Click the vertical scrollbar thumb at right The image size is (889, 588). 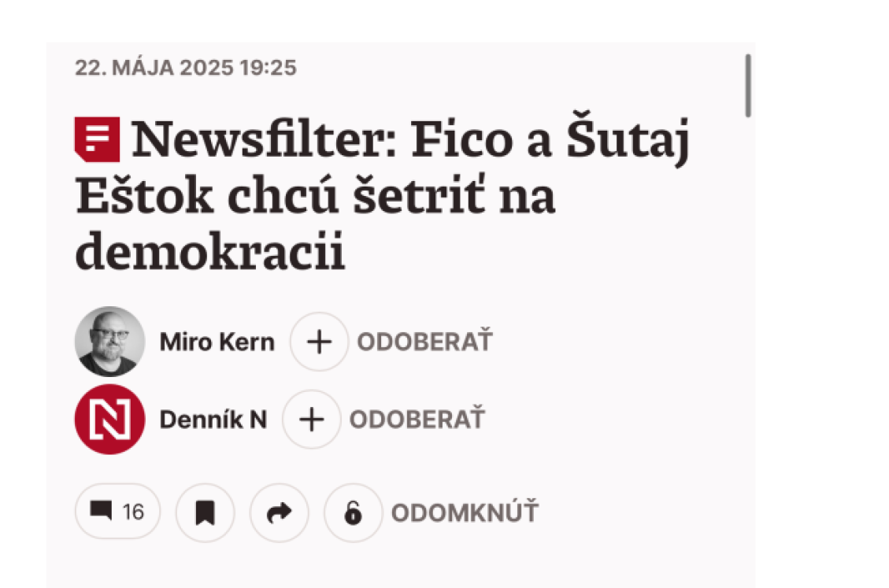748,86
